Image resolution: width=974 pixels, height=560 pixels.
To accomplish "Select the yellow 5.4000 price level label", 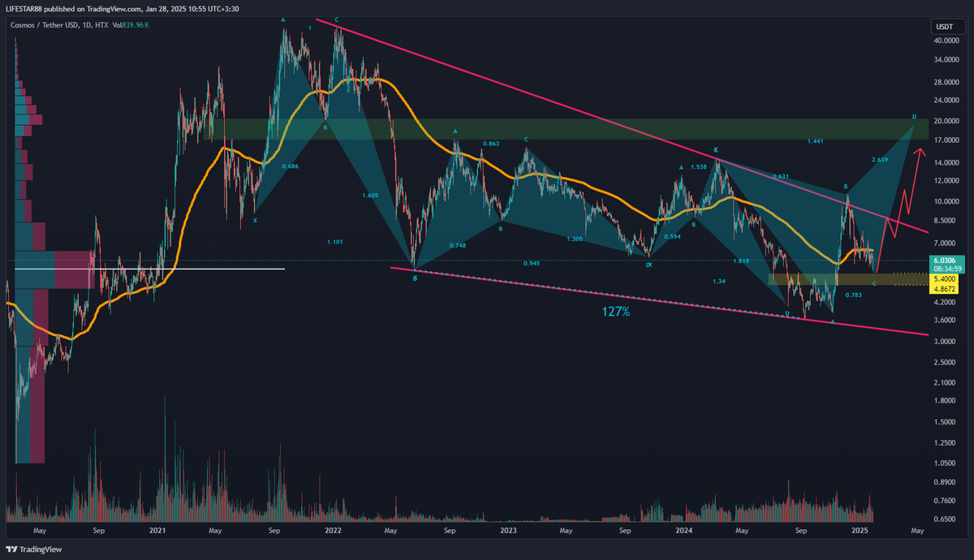I will tap(944, 278).
